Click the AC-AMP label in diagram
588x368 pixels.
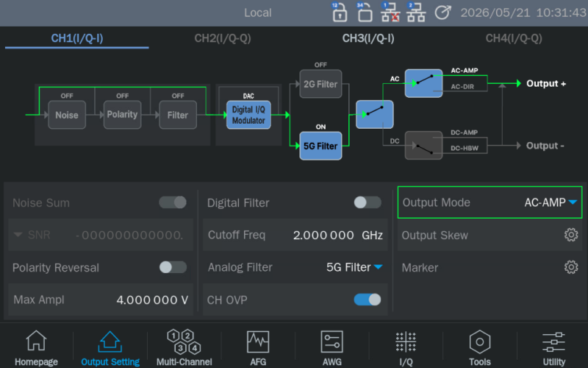coord(465,71)
